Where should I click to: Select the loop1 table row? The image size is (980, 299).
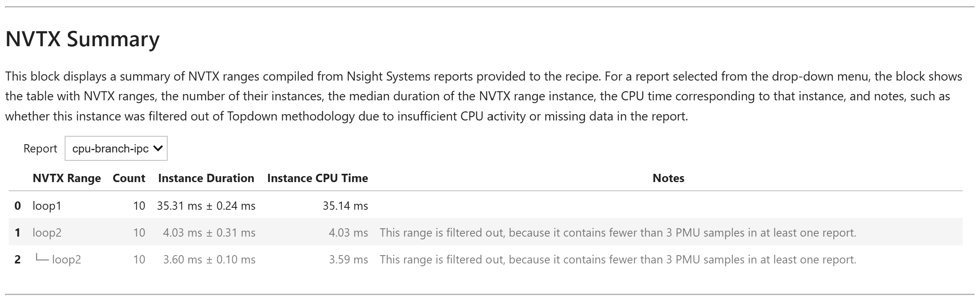[x=47, y=205]
